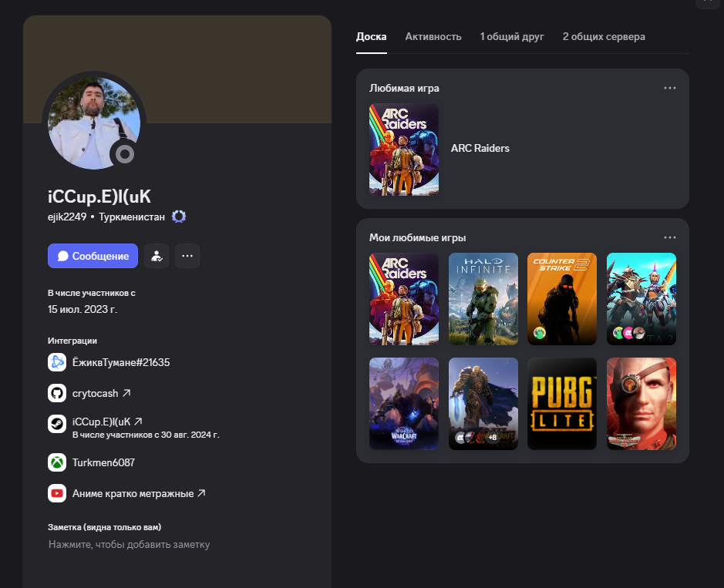The width and height of the screenshot is (724, 588).
Task: Select the ЁжиквТумане#21635 Battle.net tag
Action: 121,362
